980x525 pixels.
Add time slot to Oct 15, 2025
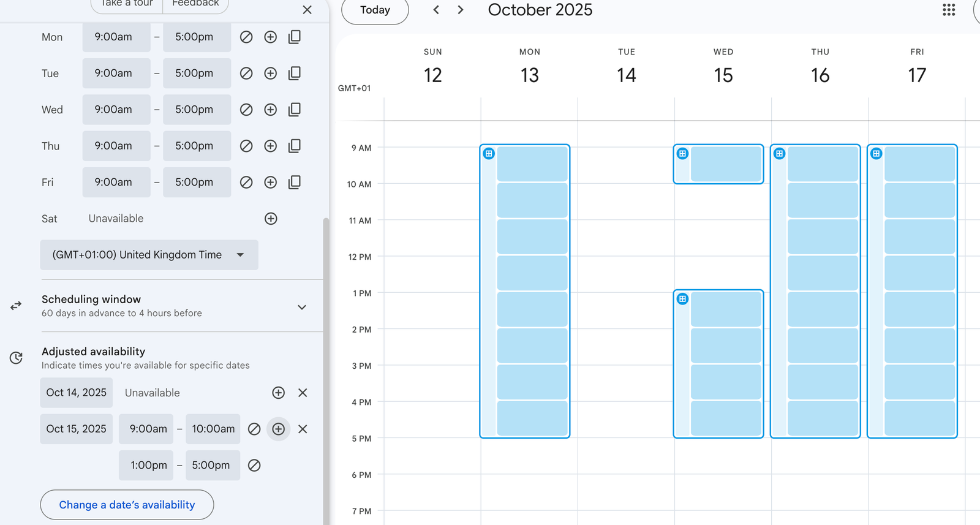[x=278, y=429]
